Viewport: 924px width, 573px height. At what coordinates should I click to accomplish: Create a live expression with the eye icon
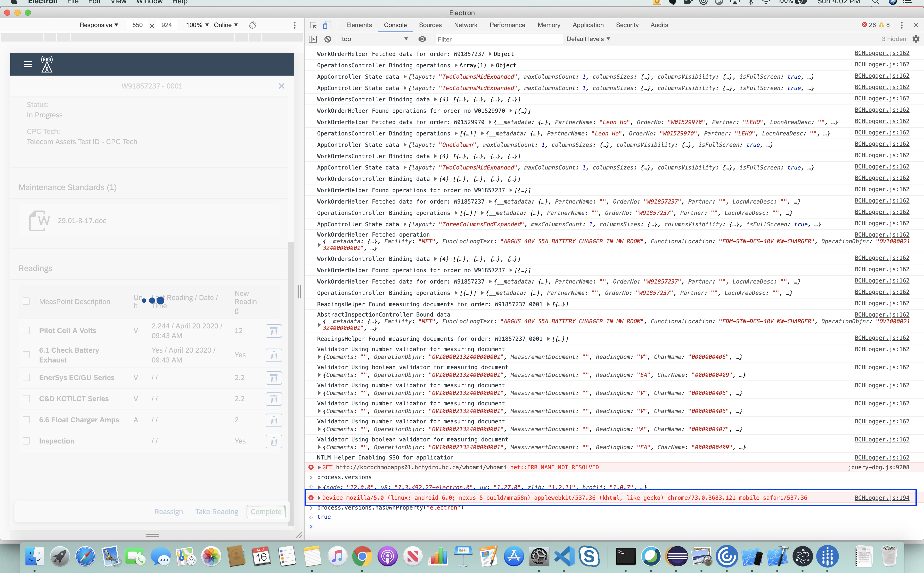pyautogui.click(x=422, y=39)
